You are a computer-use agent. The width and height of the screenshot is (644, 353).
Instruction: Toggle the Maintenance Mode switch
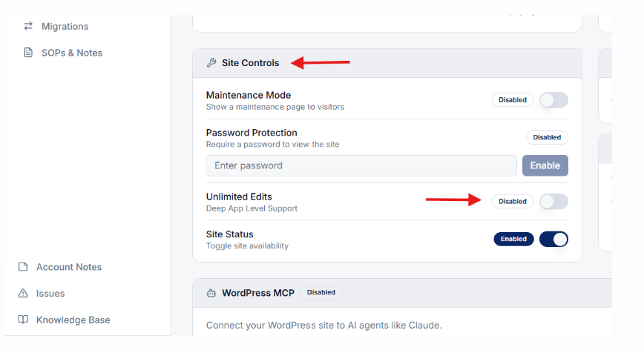553,99
